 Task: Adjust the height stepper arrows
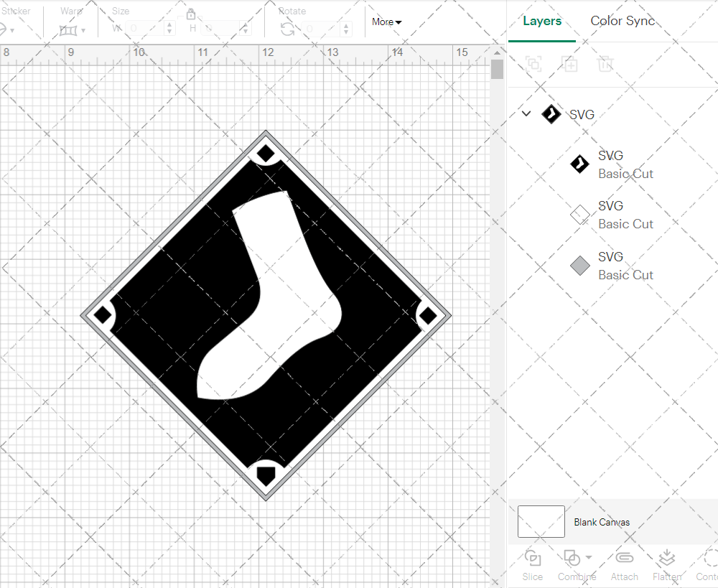[x=246, y=29]
